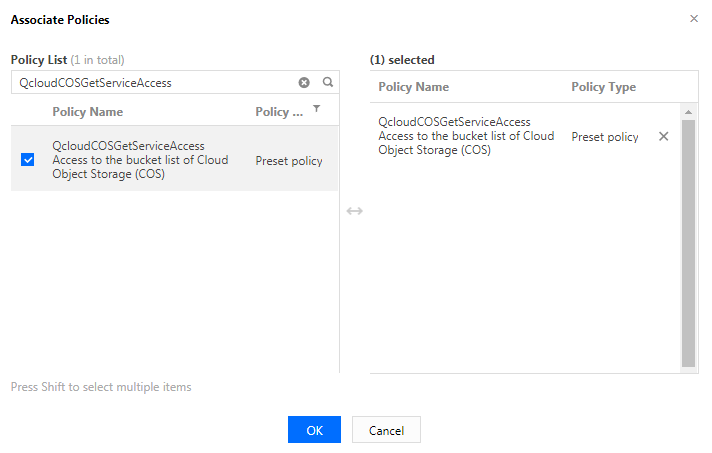712x453 pixels.
Task: Click the '(1) selected' label
Action: 402,59
